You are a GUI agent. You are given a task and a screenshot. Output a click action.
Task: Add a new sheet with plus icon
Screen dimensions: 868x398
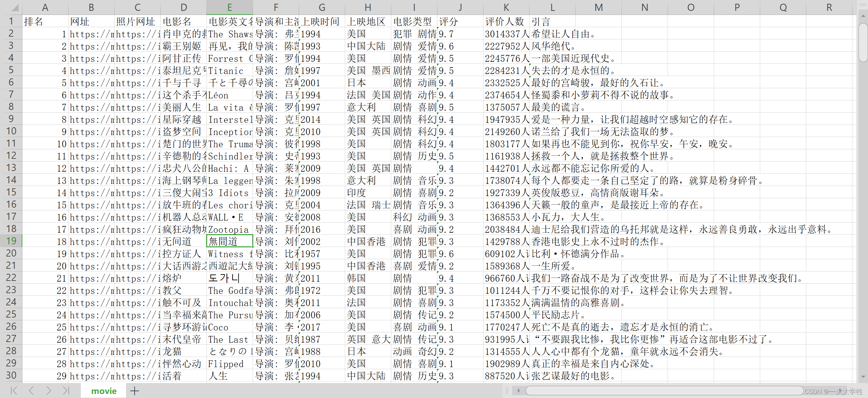click(135, 391)
